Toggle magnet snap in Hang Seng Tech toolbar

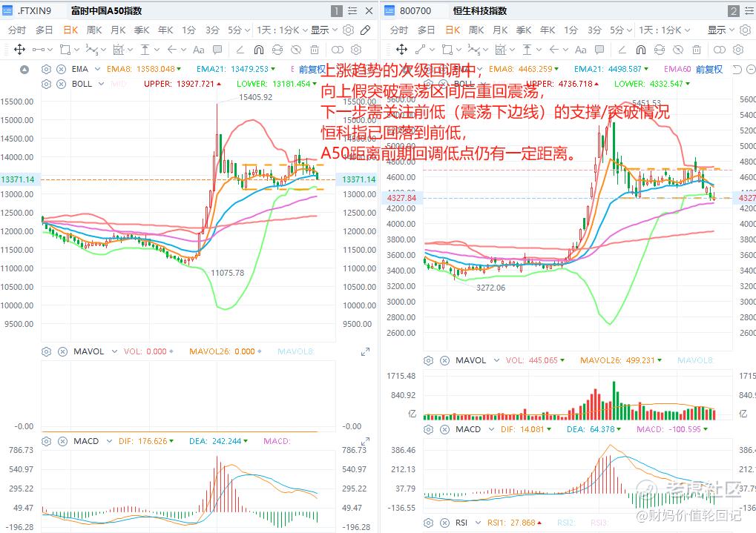pyautogui.click(x=641, y=49)
